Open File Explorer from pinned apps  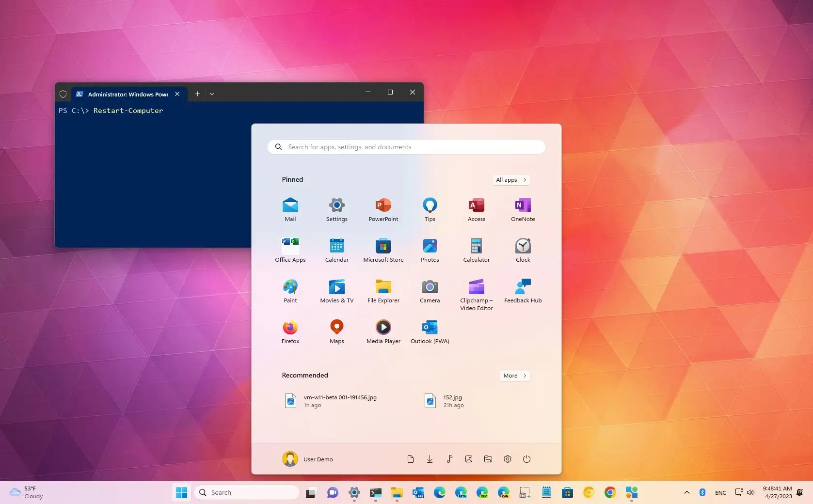point(383,291)
